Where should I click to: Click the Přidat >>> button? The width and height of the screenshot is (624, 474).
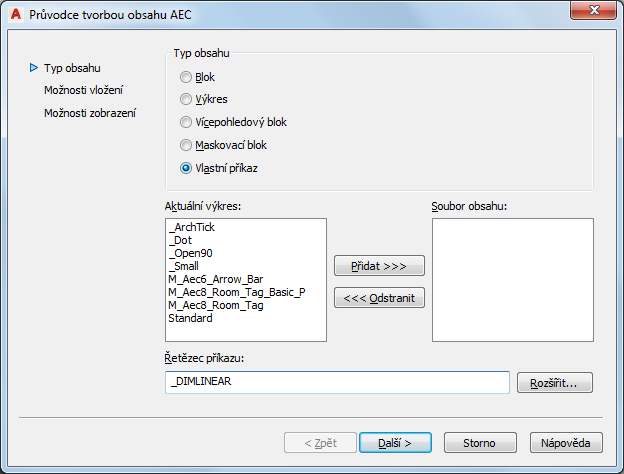(379, 266)
